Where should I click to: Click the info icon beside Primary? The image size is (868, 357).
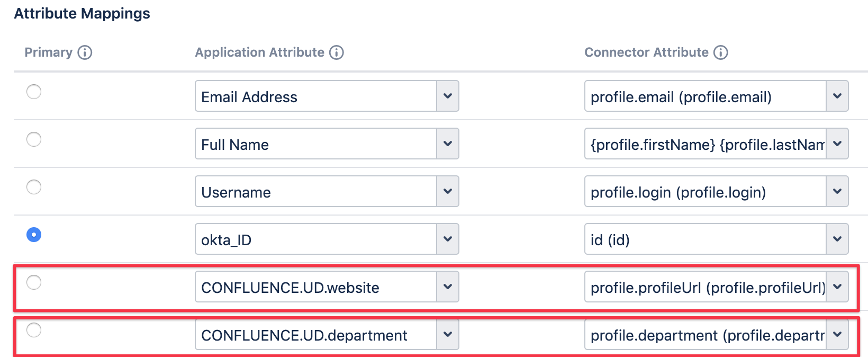pos(85,52)
